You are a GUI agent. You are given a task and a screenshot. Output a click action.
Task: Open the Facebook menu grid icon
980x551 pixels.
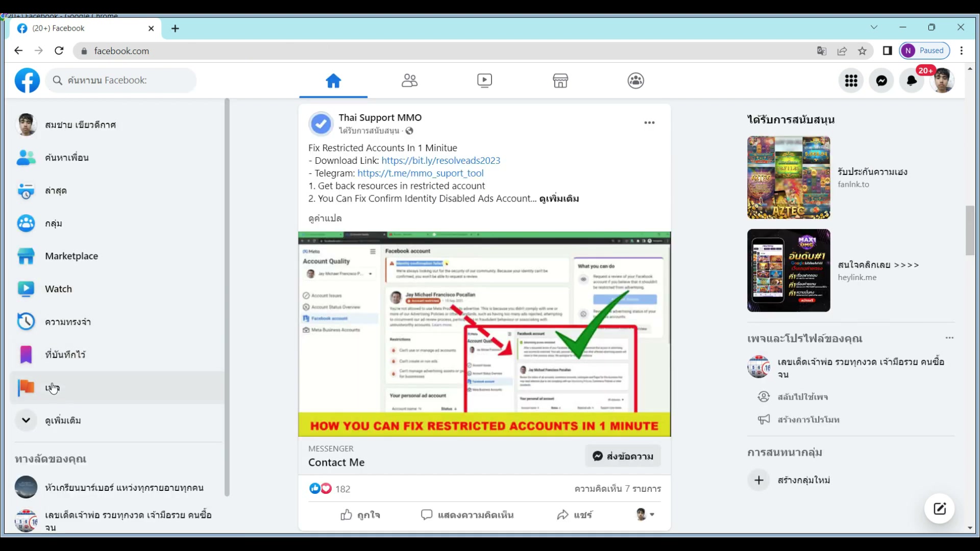[x=851, y=81]
